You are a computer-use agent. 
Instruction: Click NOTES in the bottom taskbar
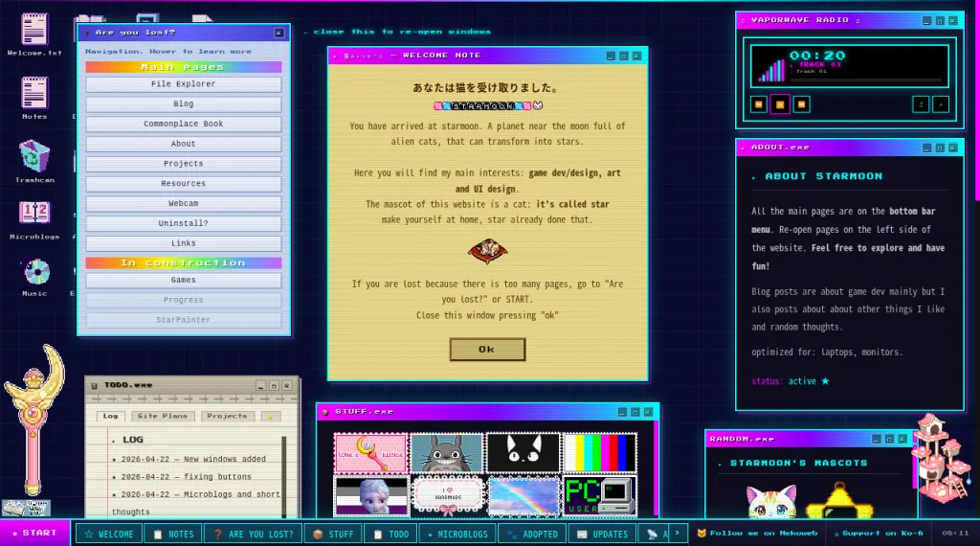click(x=173, y=535)
